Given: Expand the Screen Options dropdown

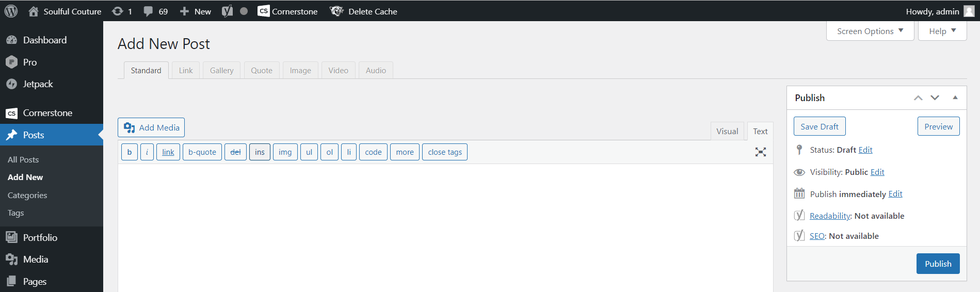Looking at the screenshot, I should click(x=870, y=31).
